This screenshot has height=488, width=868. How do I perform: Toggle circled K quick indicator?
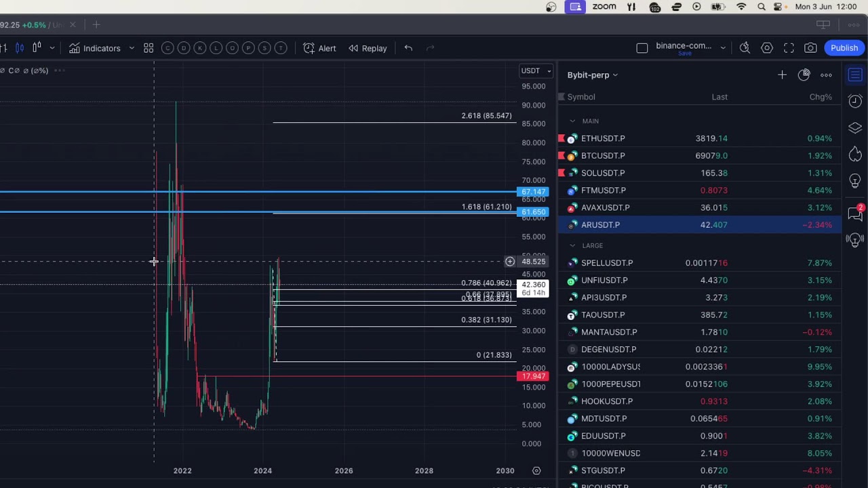[x=199, y=48]
